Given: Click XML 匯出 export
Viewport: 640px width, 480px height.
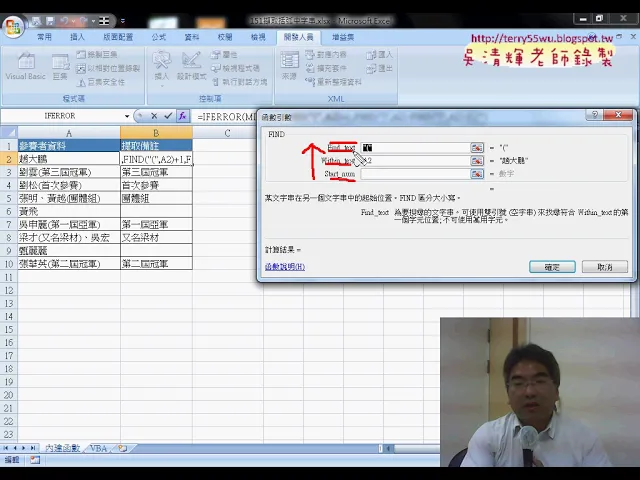Looking at the screenshot, I should (380, 68).
